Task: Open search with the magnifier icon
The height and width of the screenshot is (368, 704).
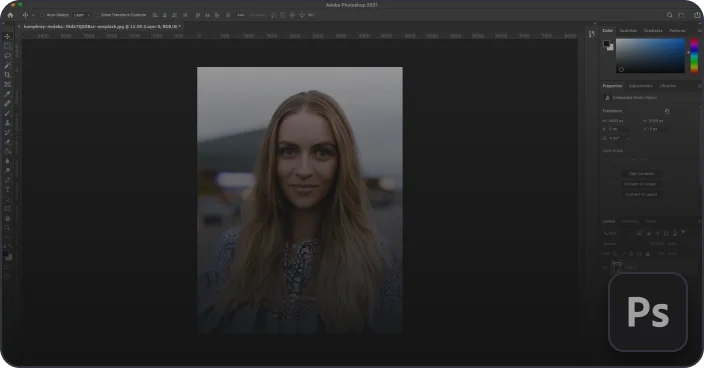Action: [x=669, y=15]
